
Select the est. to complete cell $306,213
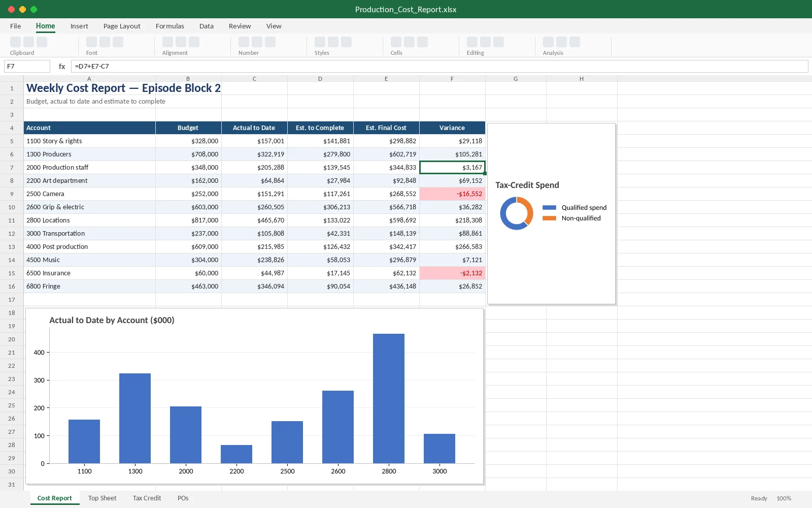(320, 207)
